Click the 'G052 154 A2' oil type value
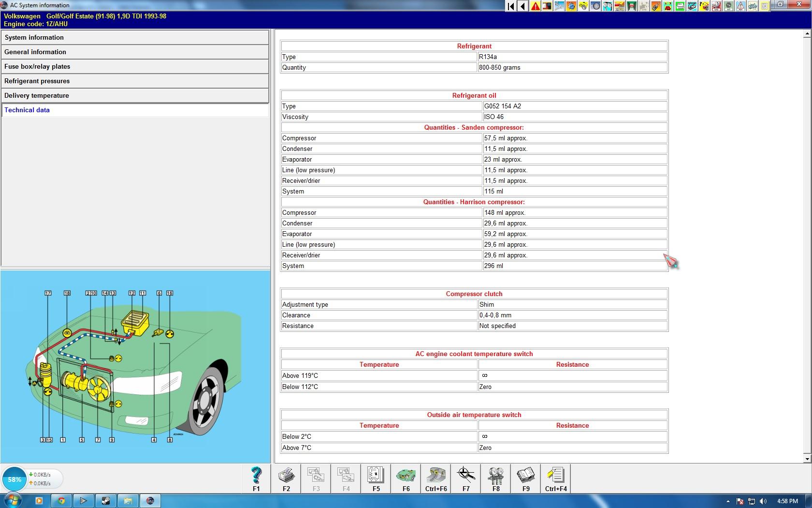The image size is (812, 508). [x=503, y=106]
